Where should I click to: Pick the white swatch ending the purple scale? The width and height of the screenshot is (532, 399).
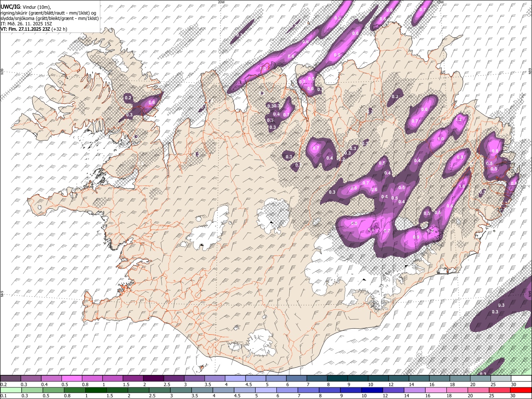tap(521, 378)
